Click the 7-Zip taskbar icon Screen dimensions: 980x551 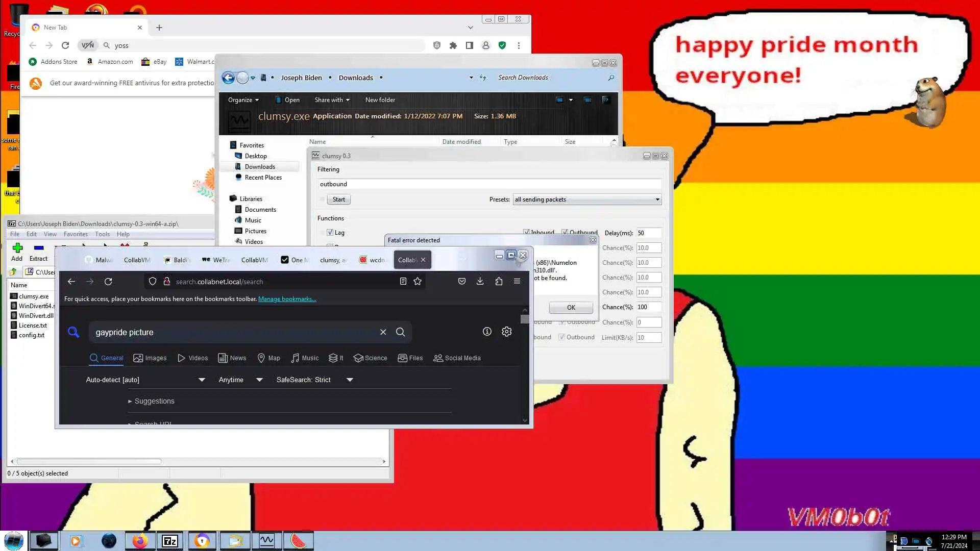169,541
